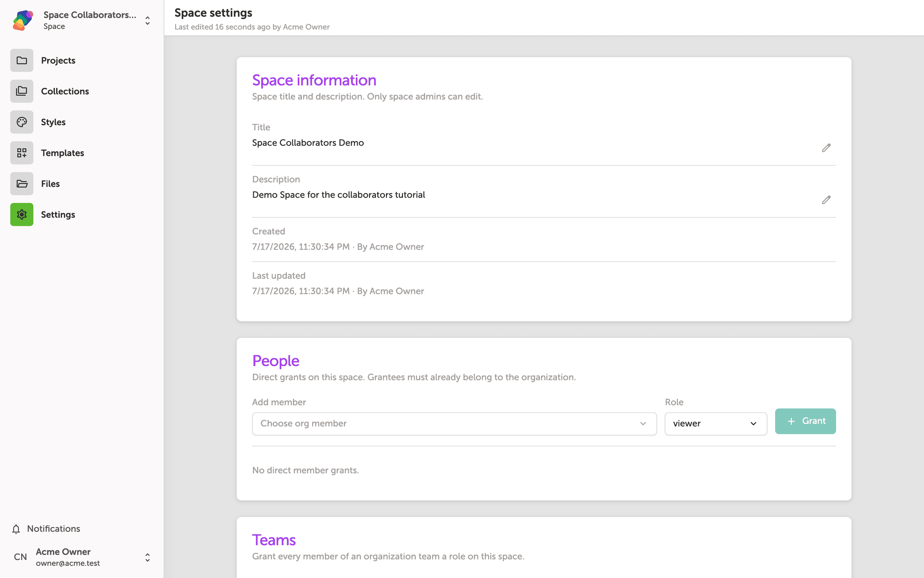Go to Styles in sidebar

click(53, 122)
